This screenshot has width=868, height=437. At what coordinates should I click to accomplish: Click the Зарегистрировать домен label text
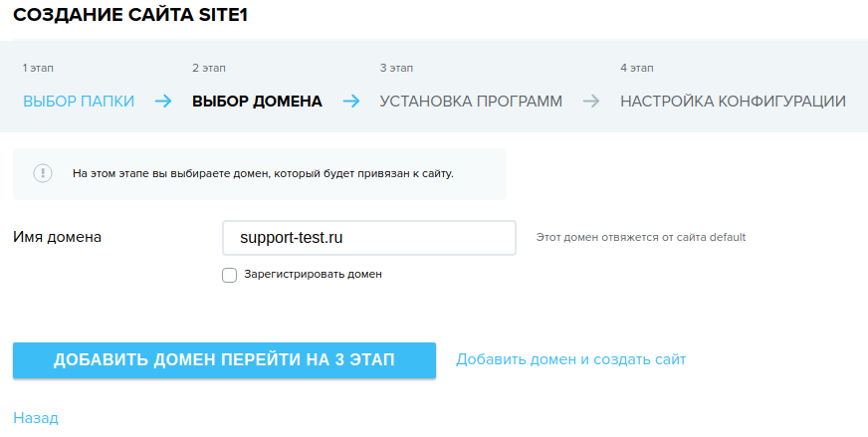313,274
